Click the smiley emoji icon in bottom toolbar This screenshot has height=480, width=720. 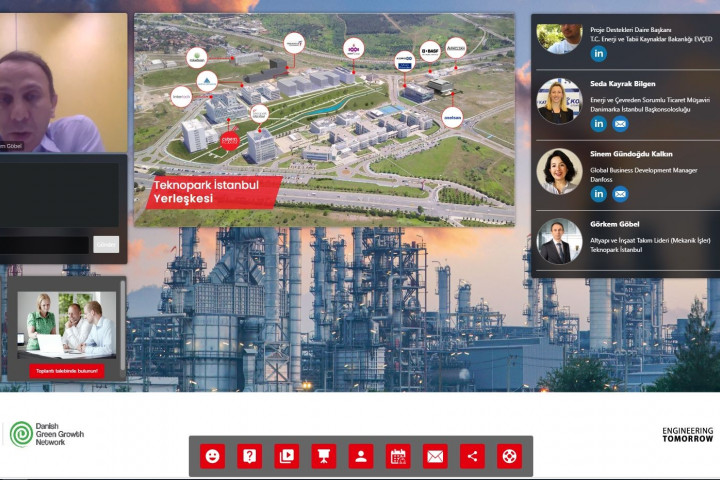212,456
